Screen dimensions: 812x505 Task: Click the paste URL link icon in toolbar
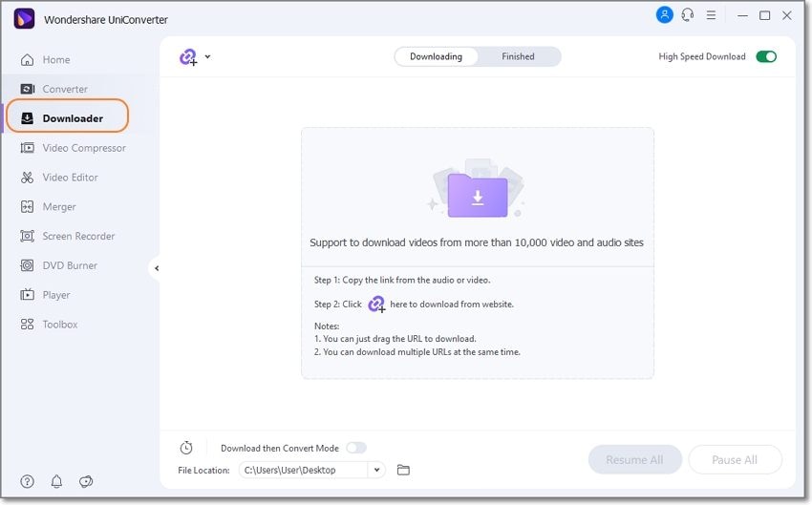coord(188,57)
